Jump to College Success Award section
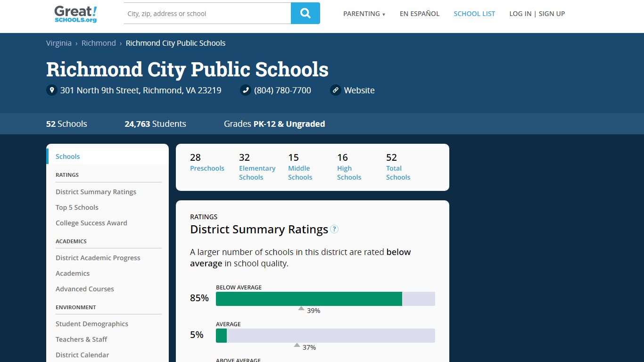This screenshot has width=644, height=362. pyautogui.click(x=91, y=223)
